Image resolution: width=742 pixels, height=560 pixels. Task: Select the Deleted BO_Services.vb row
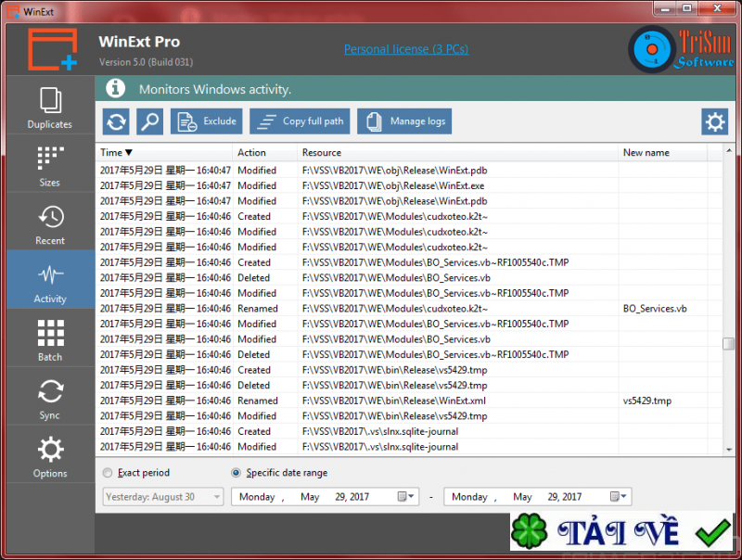coord(409,277)
